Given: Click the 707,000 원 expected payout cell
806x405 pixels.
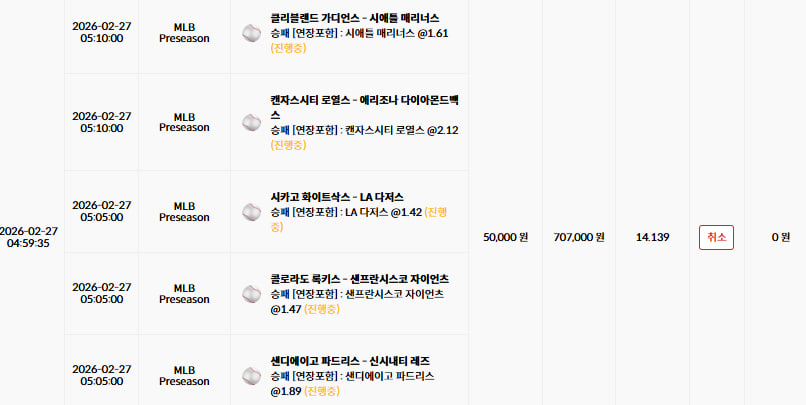Looking at the screenshot, I should [x=579, y=237].
